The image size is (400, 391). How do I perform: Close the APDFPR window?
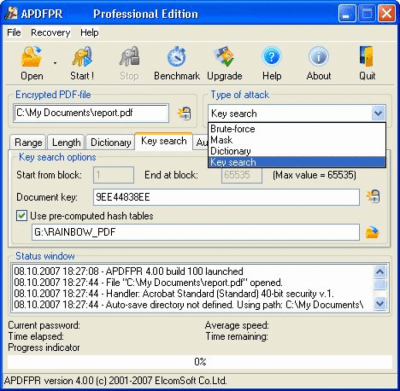click(387, 14)
